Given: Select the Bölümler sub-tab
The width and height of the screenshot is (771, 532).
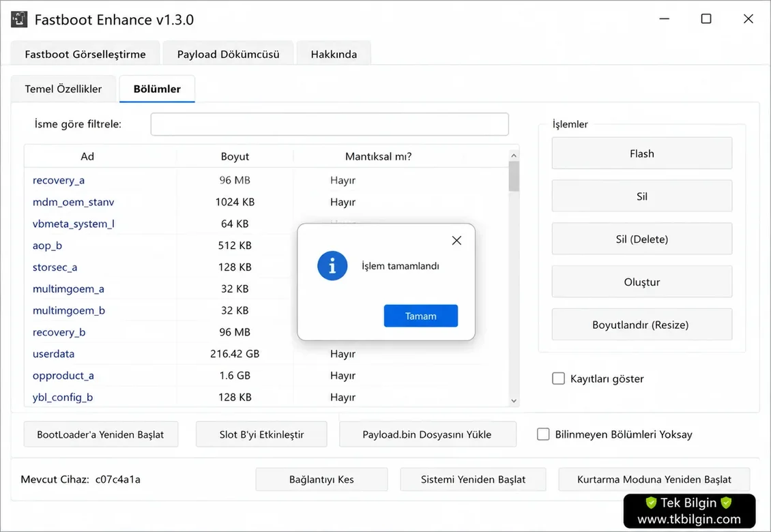Looking at the screenshot, I should [158, 89].
